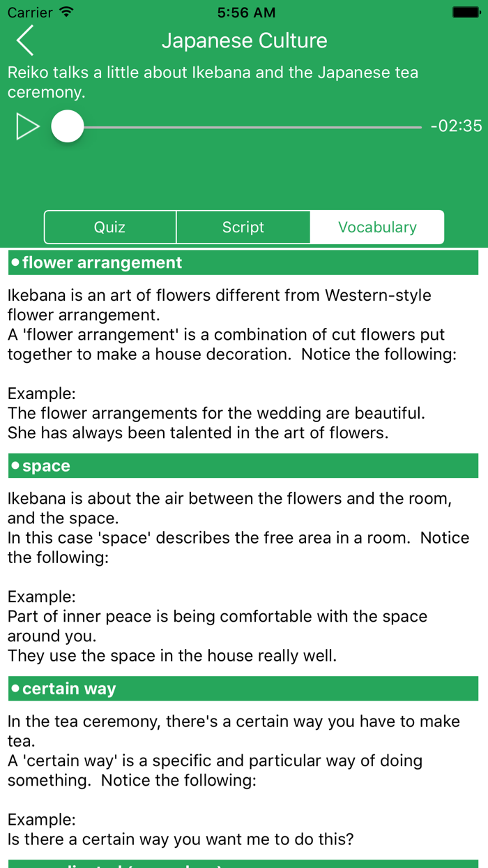
Task: Tap the battery icon in the status bar
Action: pyautogui.click(x=464, y=11)
